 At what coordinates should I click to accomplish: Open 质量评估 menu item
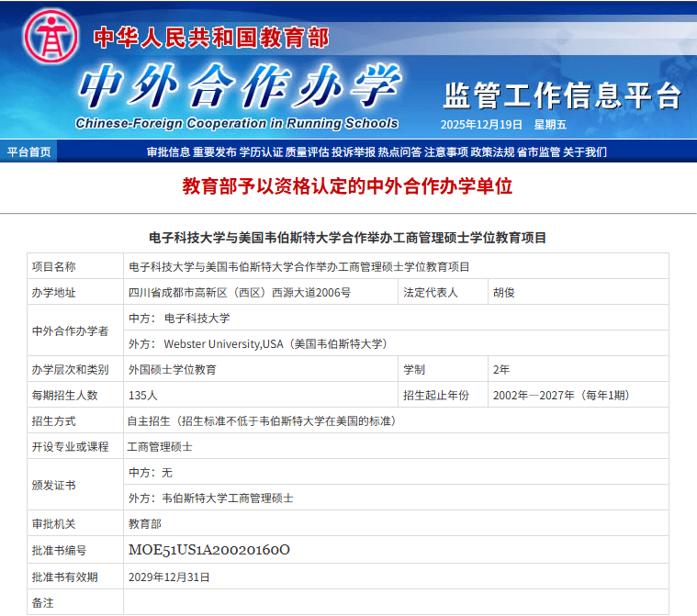307,152
